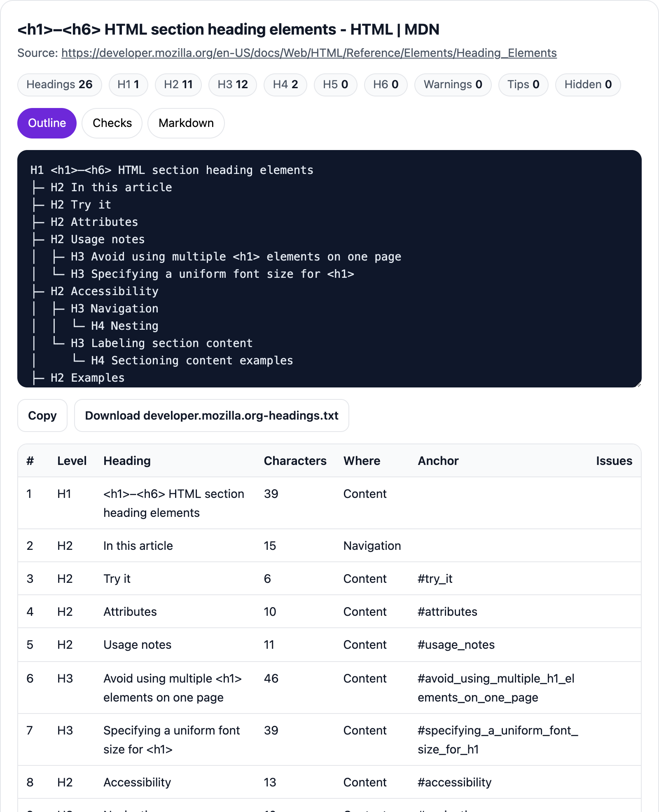
Task: Click the Headings 26 stat pill
Action: [x=60, y=84]
